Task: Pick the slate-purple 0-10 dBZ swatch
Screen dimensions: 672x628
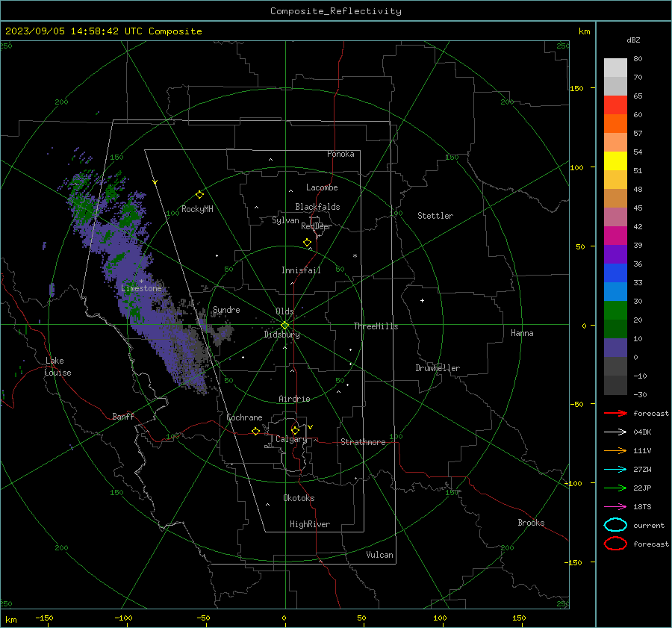Action: 615,348
